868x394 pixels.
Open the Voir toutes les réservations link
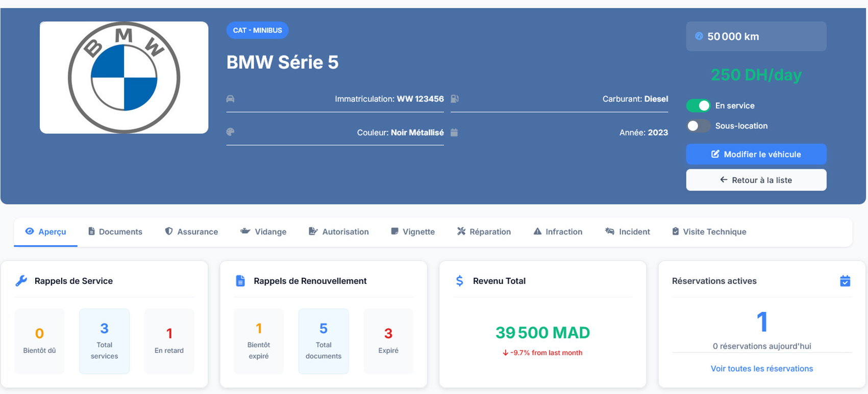click(761, 369)
